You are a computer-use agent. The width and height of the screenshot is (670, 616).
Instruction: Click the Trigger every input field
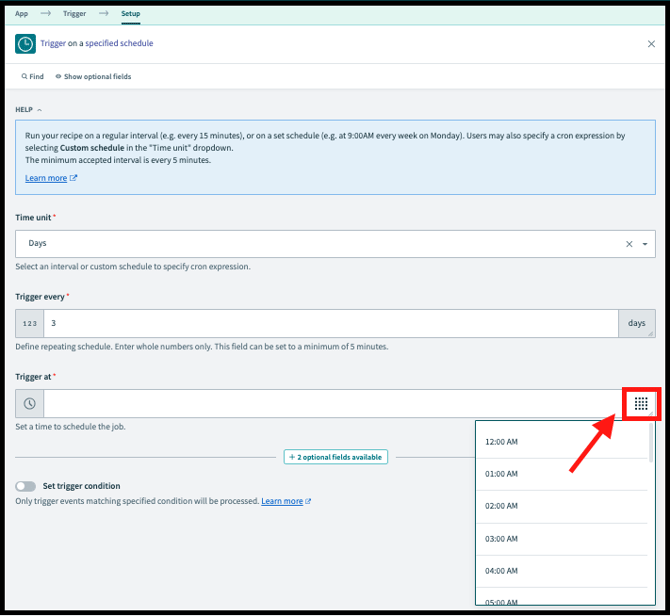click(330, 324)
